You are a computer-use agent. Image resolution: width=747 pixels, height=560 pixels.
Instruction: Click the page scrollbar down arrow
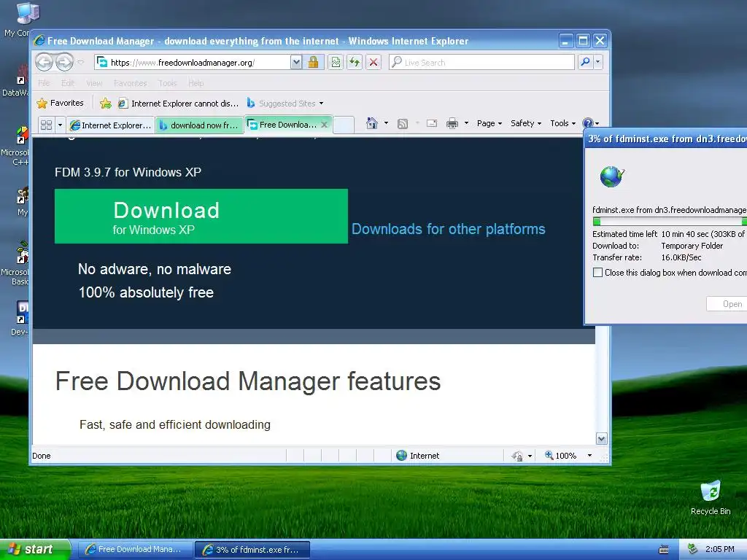coord(602,438)
